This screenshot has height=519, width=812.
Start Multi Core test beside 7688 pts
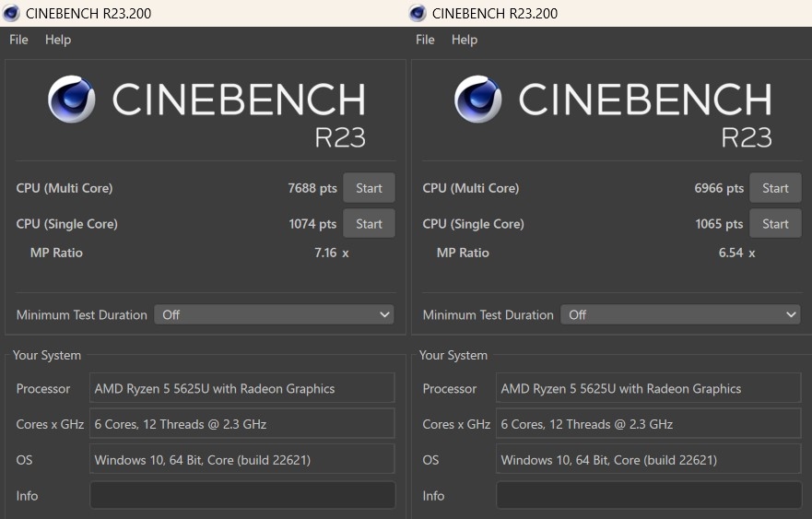[x=369, y=188]
